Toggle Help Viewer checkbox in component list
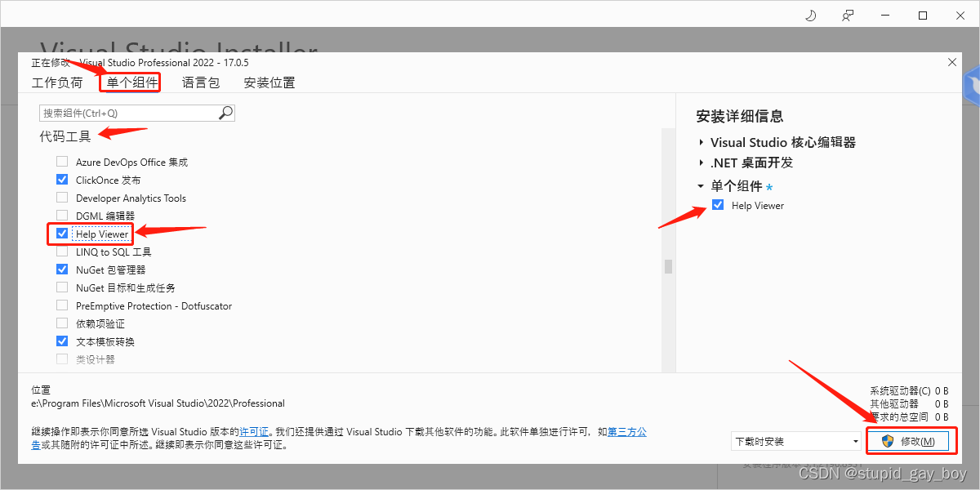 click(x=62, y=234)
